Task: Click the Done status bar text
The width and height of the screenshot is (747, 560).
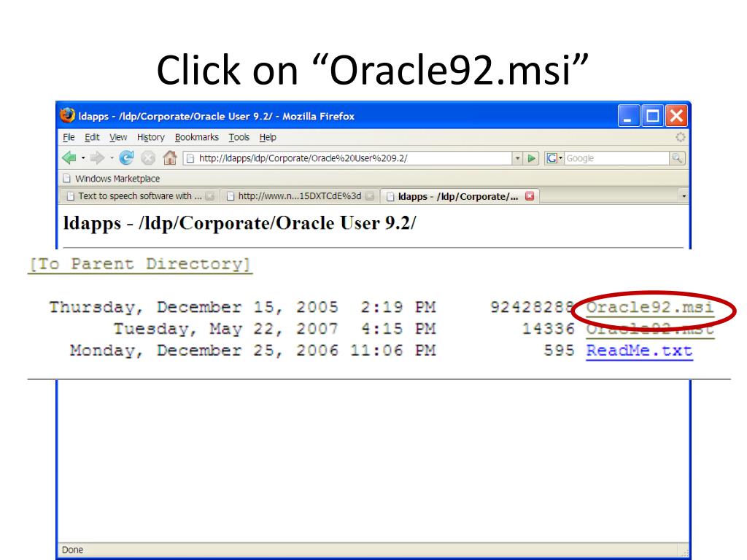Action: tap(72, 550)
